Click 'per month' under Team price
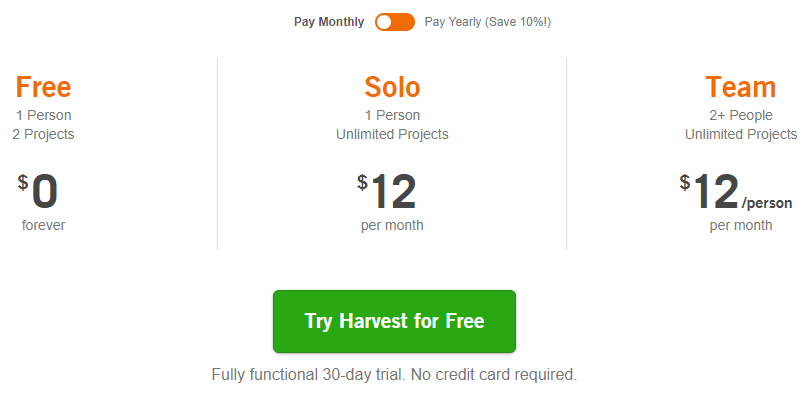Screen dimensions: 808x407 [740, 225]
